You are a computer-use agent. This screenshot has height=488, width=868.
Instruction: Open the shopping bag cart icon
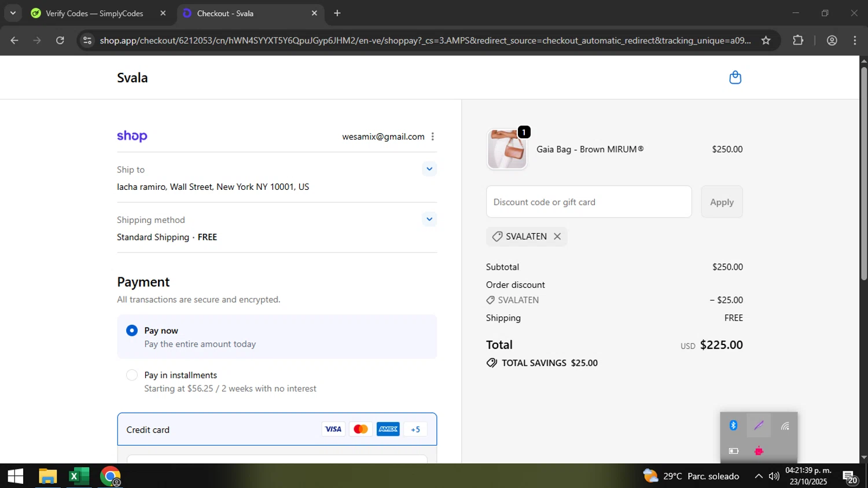[735, 78]
